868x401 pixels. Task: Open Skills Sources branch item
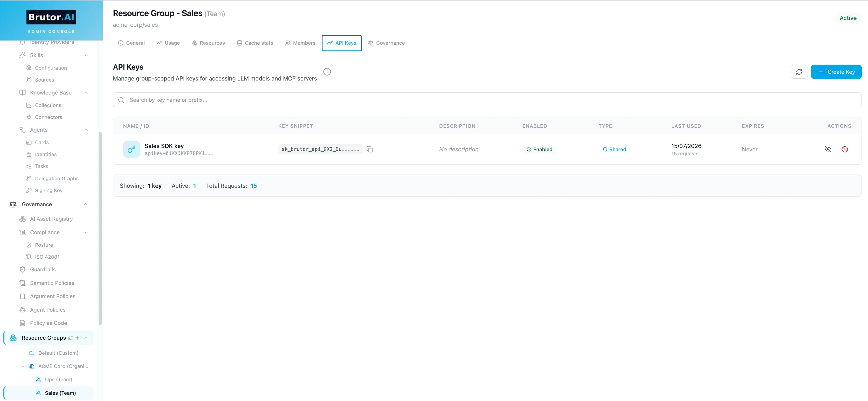[x=44, y=80]
